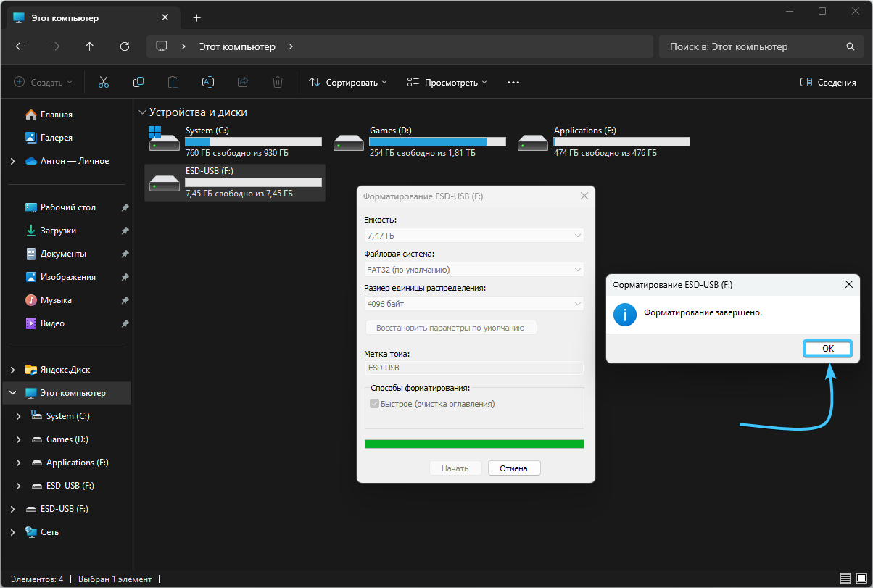The image size is (873, 588).
Task: Click the green format progress bar
Action: tap(474, 444)
